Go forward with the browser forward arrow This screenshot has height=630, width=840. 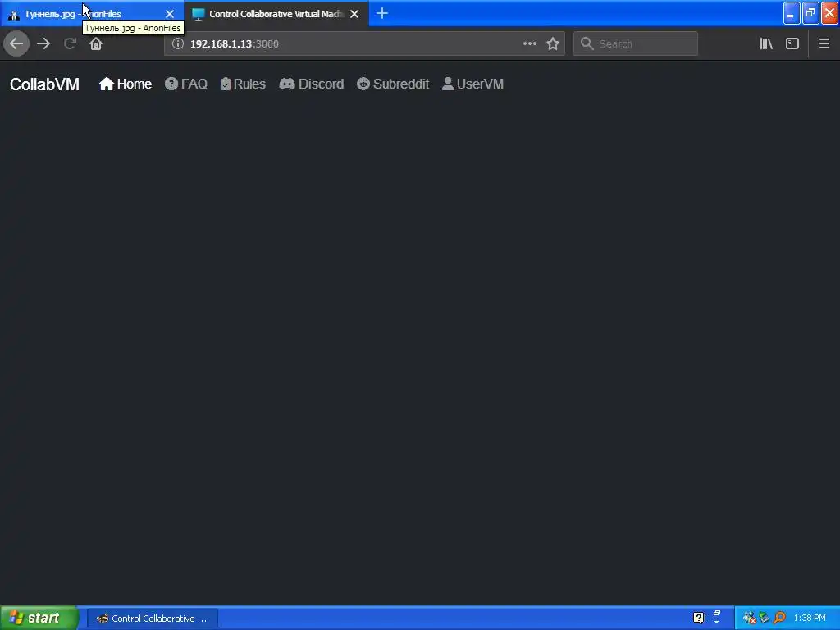point(43,43)
